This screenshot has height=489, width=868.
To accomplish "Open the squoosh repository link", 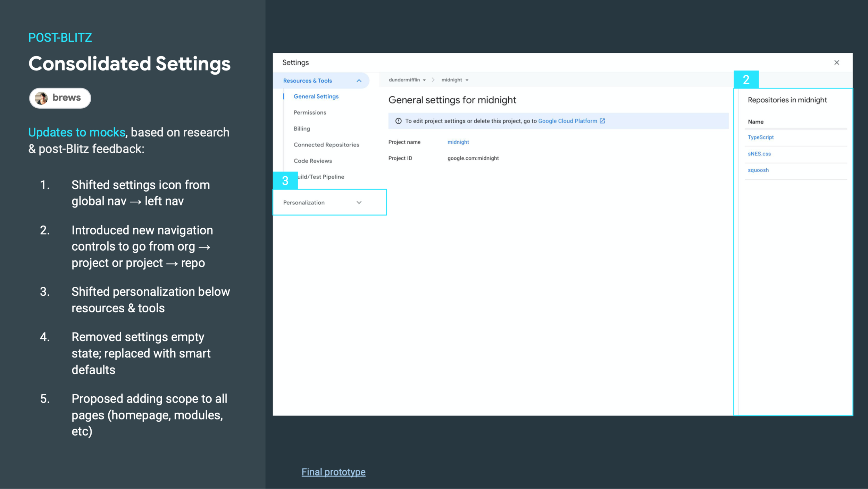I will [x=758, y=170].
